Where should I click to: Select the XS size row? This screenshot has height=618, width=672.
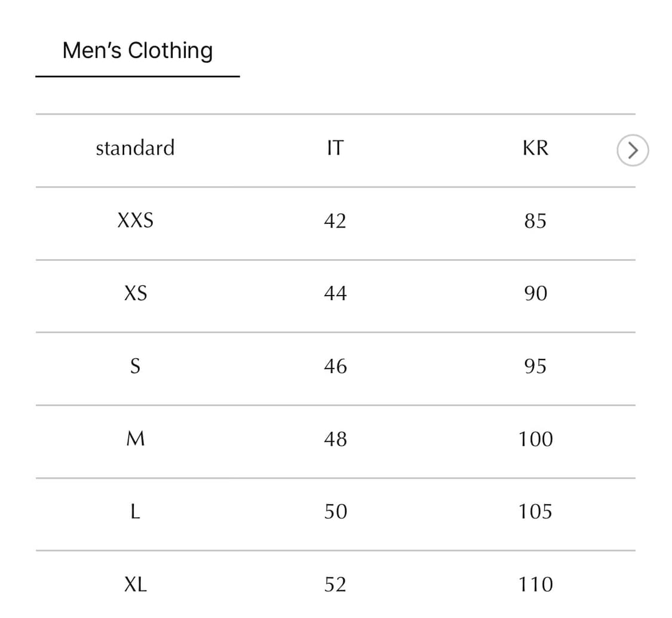(135, 293)
